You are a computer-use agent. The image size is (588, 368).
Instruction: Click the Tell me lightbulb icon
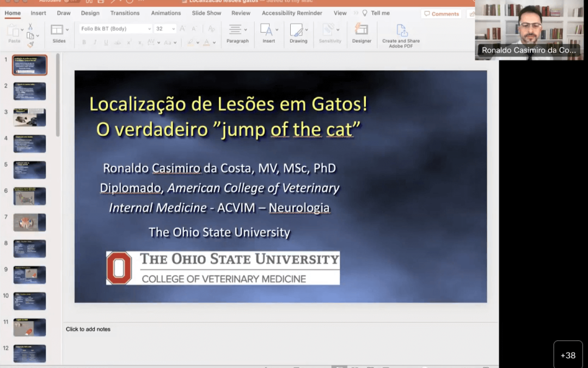point(365,13)
